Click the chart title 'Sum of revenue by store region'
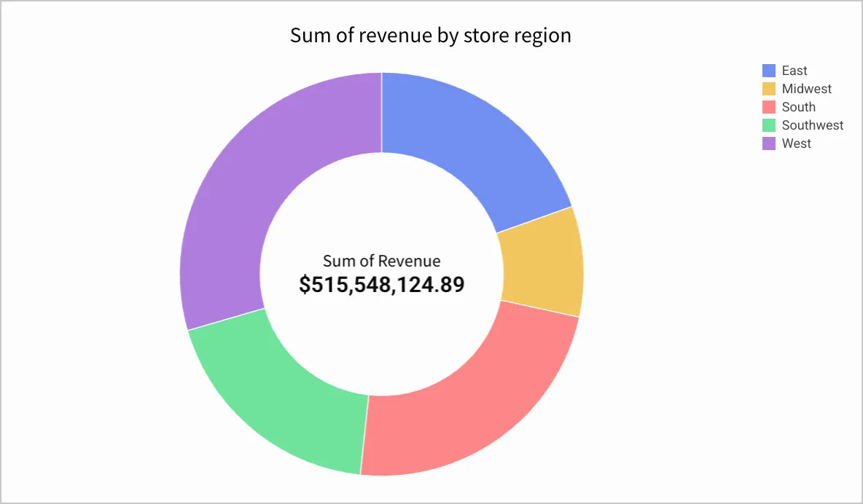863x504 pixels. click(x=430, y=35)
